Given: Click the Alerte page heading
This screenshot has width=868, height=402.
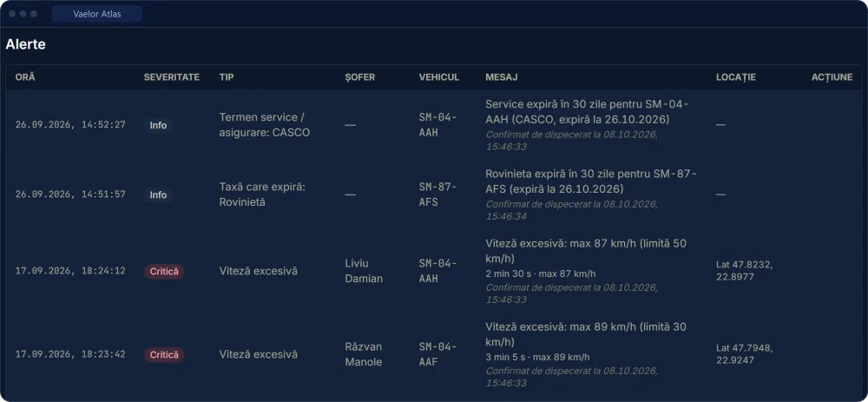Looking at the screenshot, I should coord(25,45).
